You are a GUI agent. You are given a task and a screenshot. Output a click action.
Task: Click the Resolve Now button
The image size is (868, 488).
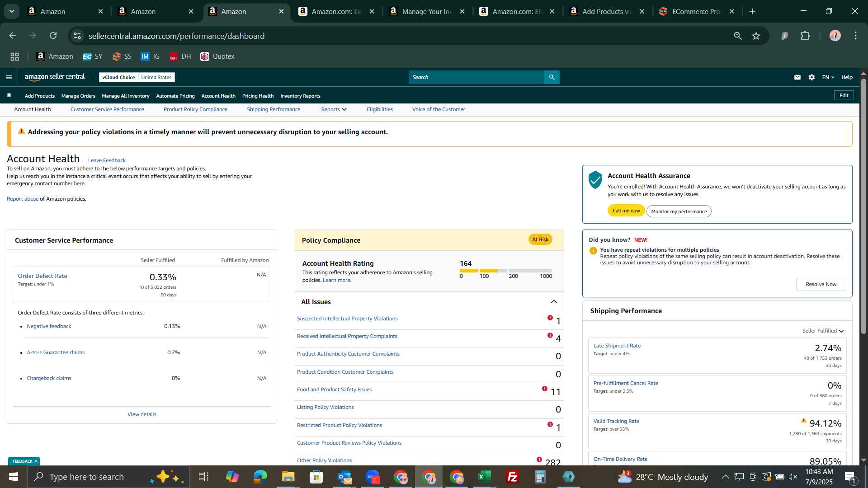(x=821, y=284)
